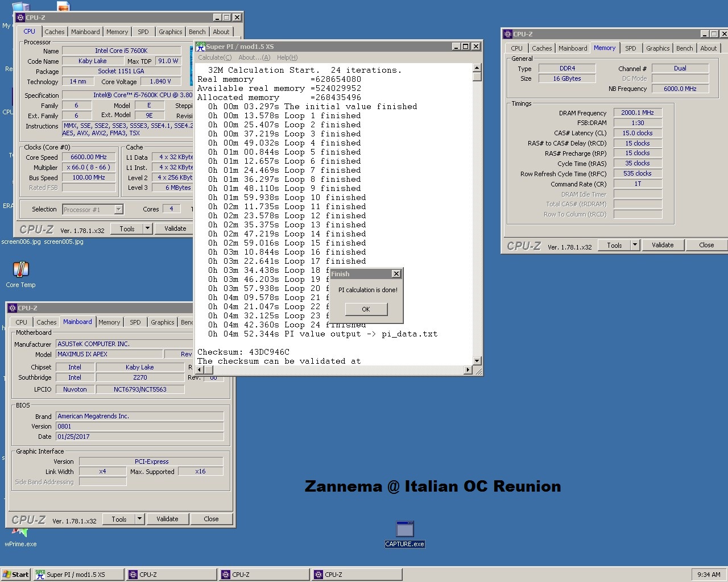Click the CPU-Z icon in the Mainboard window title bar

point(13,308)
